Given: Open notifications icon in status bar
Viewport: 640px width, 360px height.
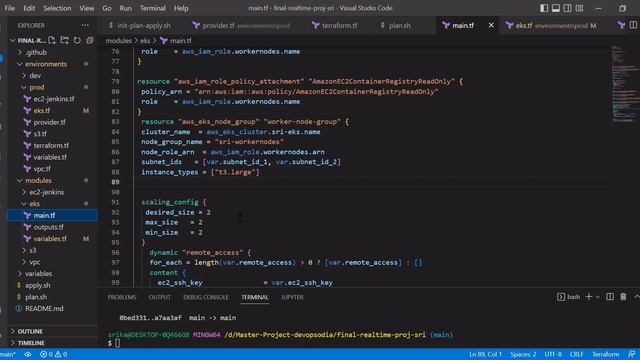Looking at the screenshot, I should point(632,354).
